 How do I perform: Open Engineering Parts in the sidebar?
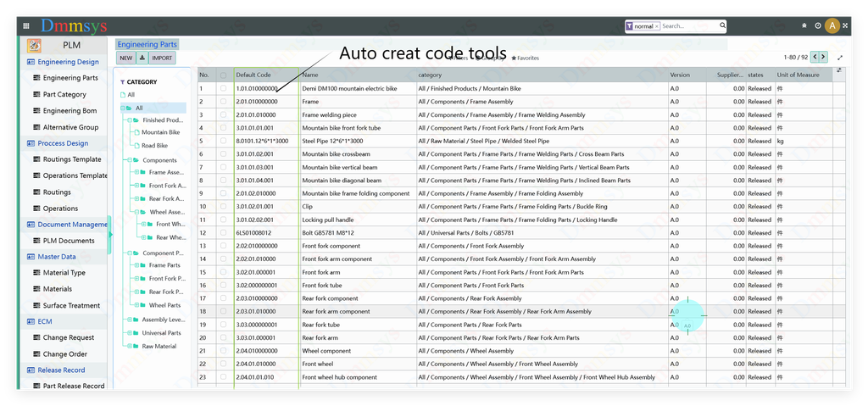(x=70, y=78)
